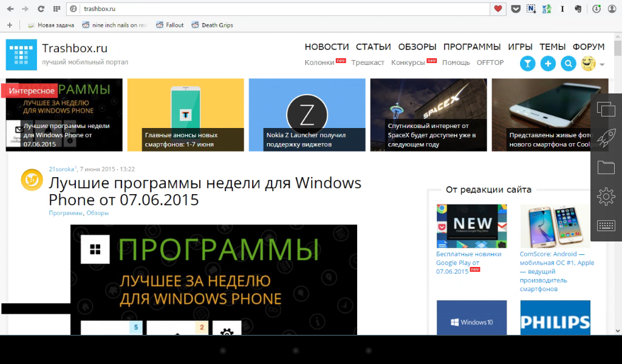Click the site info globe icon in address bar
Viewport: 622px width, 364px height.
73,8
